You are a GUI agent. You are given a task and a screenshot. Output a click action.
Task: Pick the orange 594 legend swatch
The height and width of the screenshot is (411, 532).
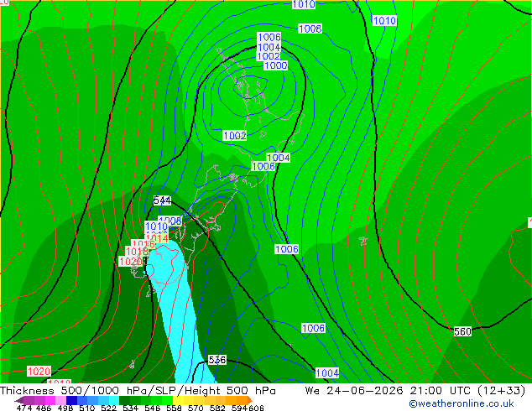[x=242, y=400]
